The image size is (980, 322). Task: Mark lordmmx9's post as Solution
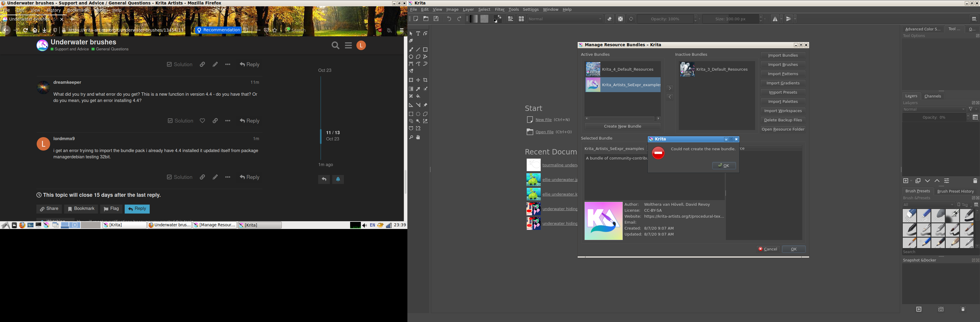click(180, 177)
